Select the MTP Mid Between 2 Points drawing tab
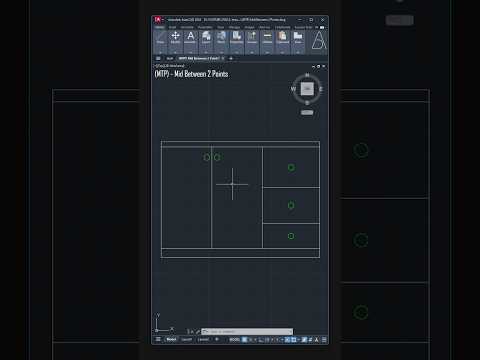This screenshot has width=480, height=360. coord(199,58)
